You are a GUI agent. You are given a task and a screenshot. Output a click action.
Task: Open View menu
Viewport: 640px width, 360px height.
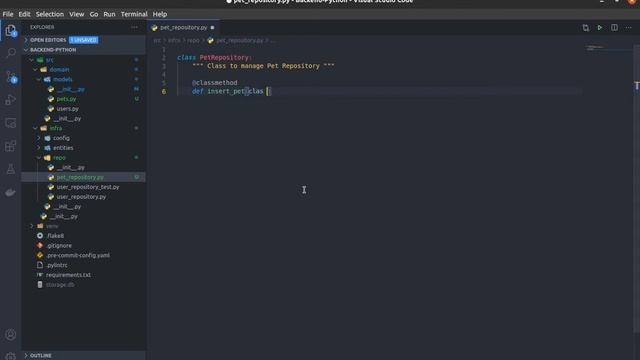tap(76, 14)
